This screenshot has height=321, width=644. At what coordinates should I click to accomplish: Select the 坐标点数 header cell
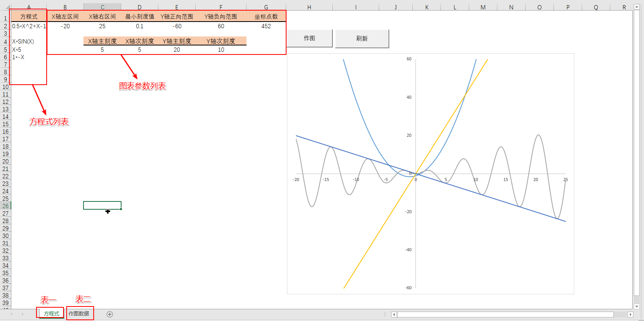click(266, 16)
